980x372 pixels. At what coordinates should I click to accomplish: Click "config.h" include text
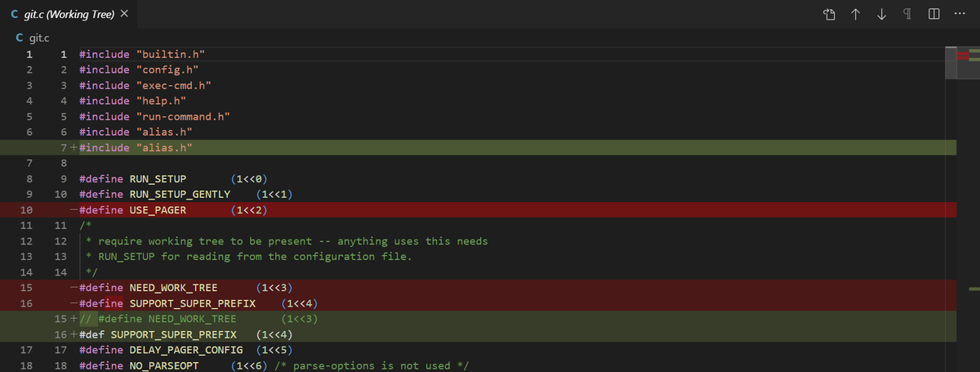[x=167, y=69]
